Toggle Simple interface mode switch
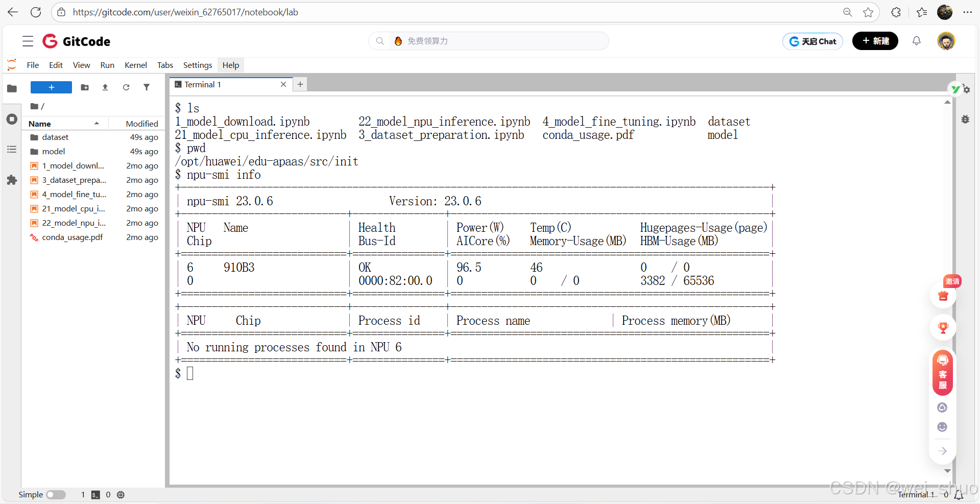This screenshot has height=504, width=980. [56, 494]
